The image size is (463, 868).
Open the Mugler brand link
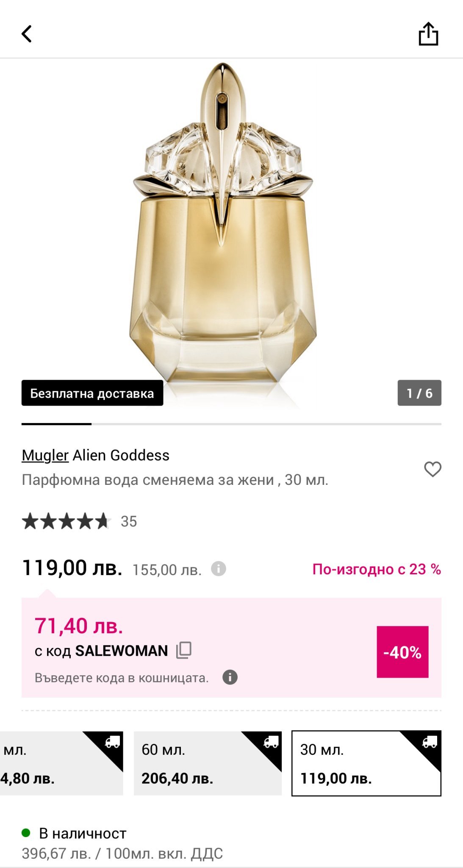pos(45,455)
